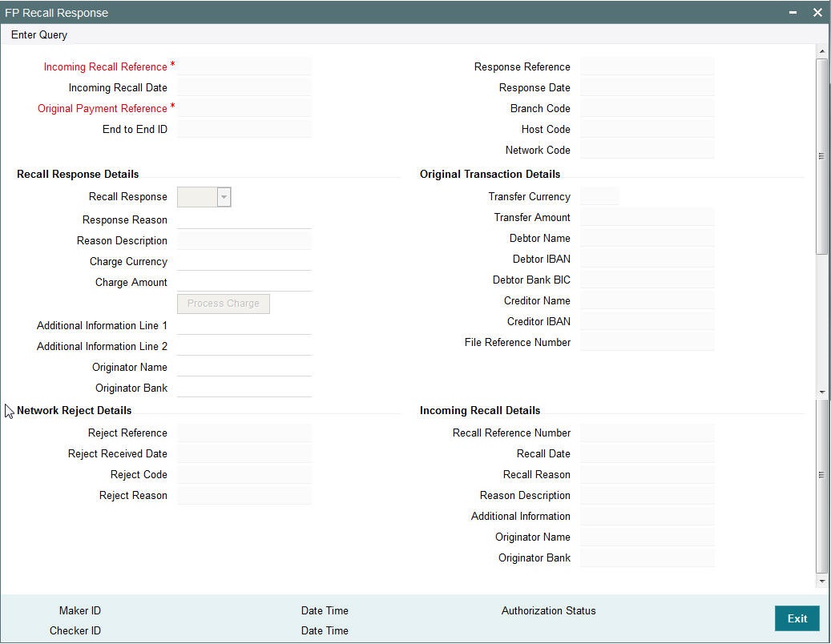Click the Creditor Name field
831x644 pixels.
(647, 300)
